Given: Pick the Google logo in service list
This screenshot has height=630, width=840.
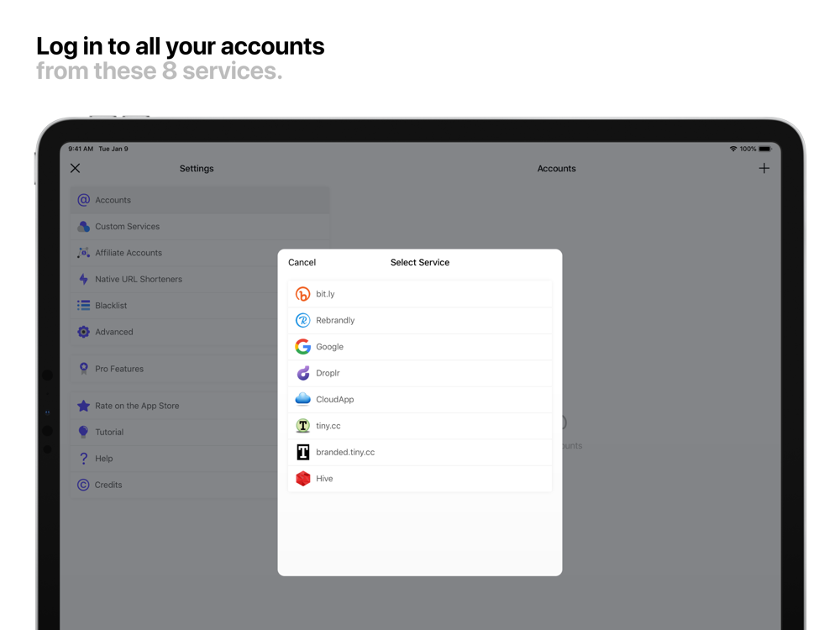Looking at the screenshot, I should click(x=302, y=347).
